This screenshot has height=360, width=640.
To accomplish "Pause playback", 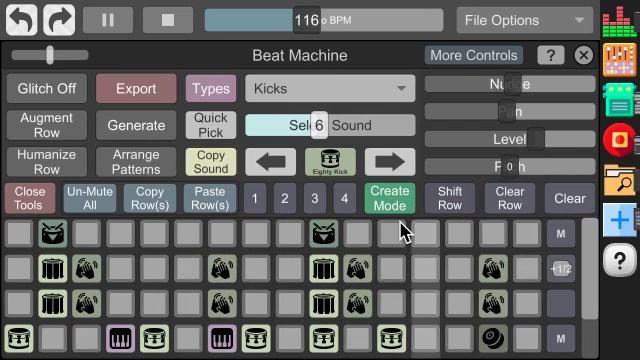I will [108, 20].
